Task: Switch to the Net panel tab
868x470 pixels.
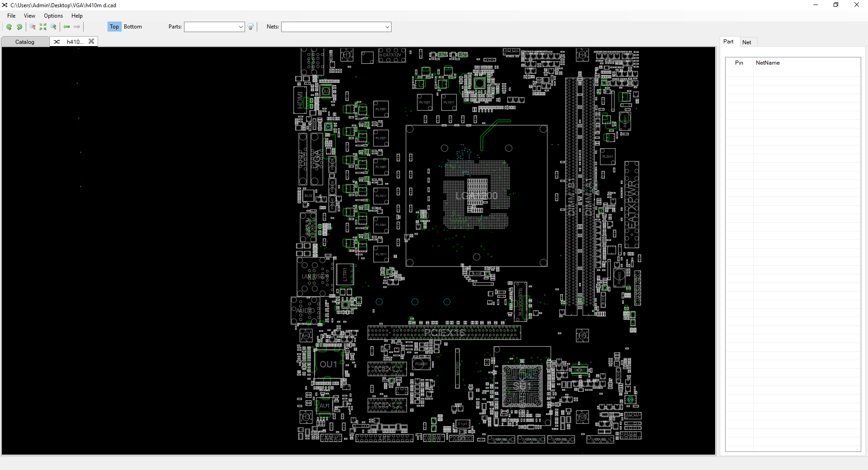Action: tap(747, 42)
